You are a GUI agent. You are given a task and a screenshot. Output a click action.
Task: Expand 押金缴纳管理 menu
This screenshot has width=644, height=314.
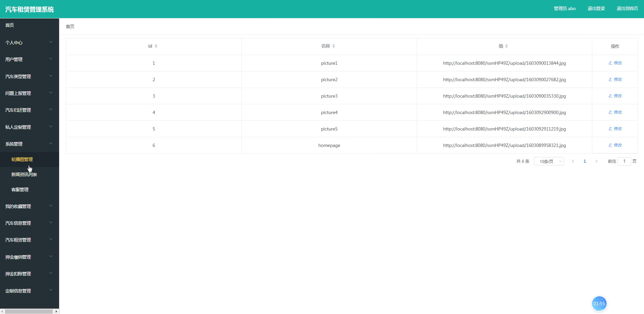pos(30,257)
